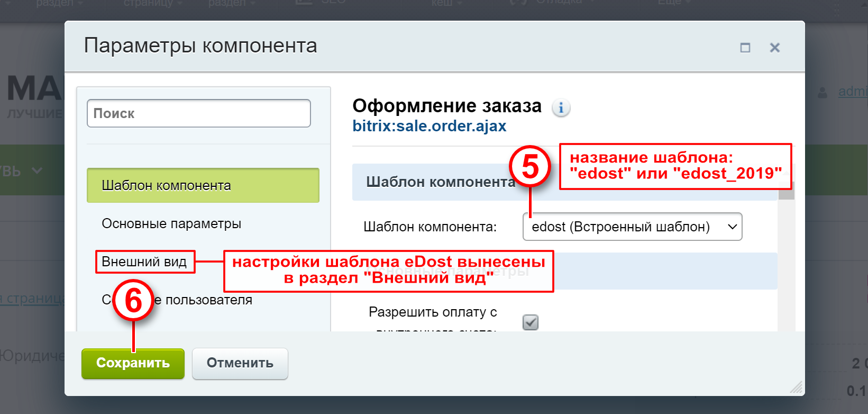Focus the Поиск search field
The height and width of the screenshot is (414, 868).
click(x=199, y=113)
